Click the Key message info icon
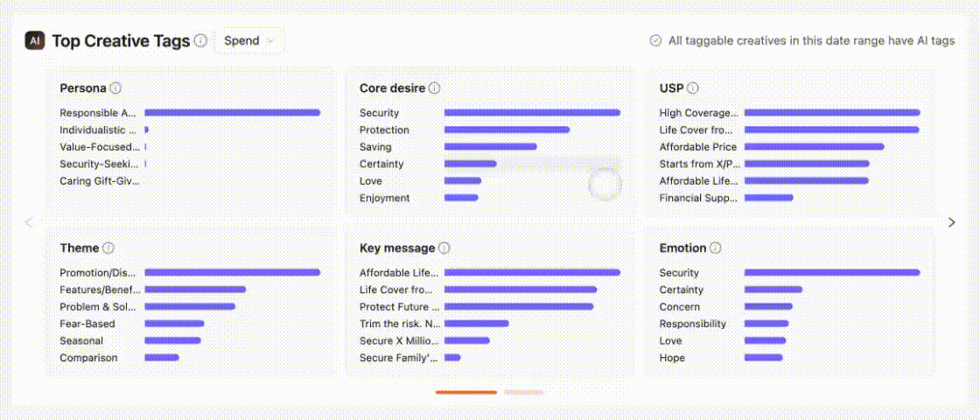 point(444,248)
